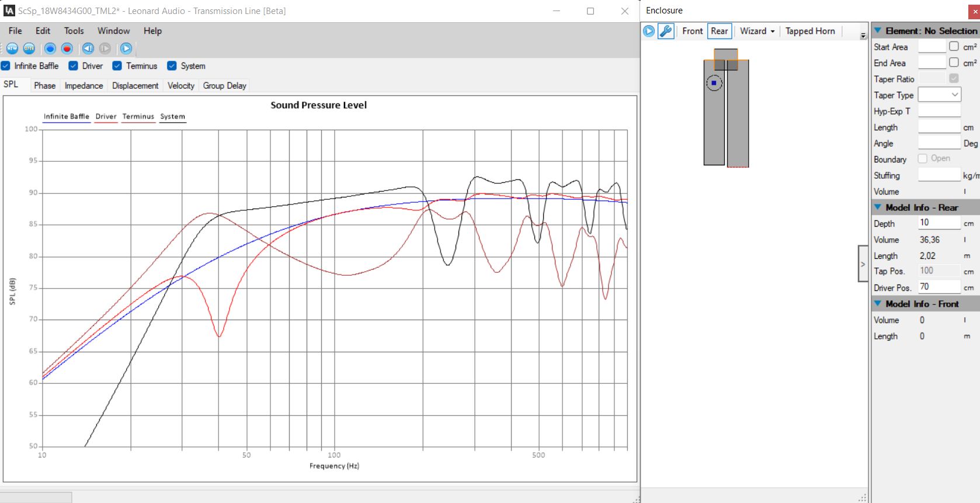Image resolution: width=980 pixels, height=503 pixels.
Task: Click the red dot toolbar icon
Action: (67, 48)
